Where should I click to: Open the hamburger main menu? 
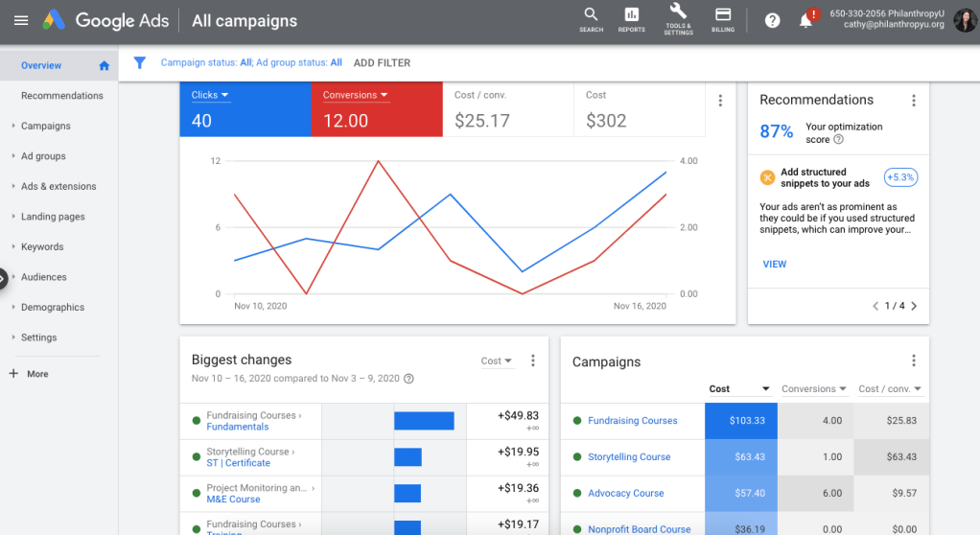[21, 20]
